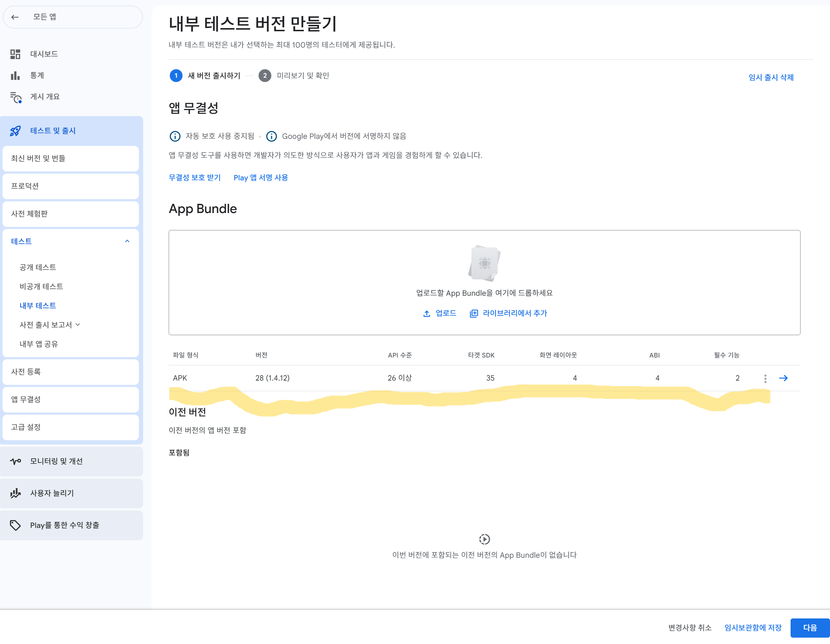The height and width of the screenshot is (644, 830).
Task: Click the back arrow next to 모든 앱
Action: click(15, 17)
